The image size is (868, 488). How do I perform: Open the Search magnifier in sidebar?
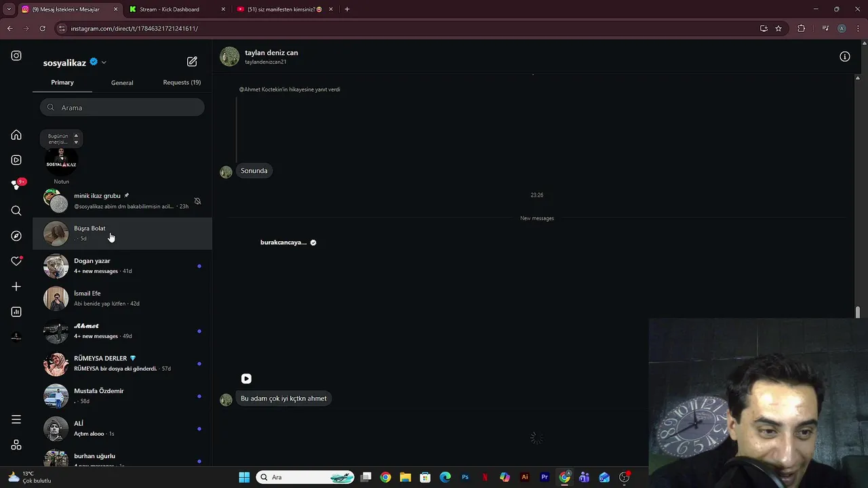click(x=16, y=211)
